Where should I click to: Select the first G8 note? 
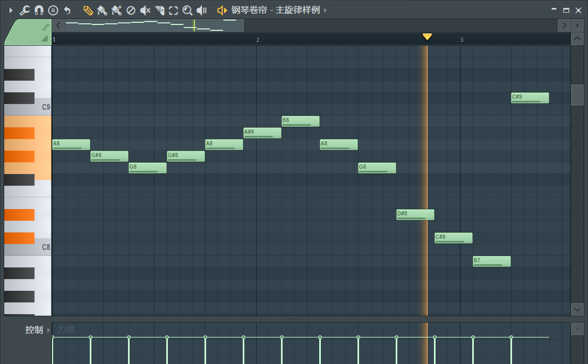click(x=147, y=168)
